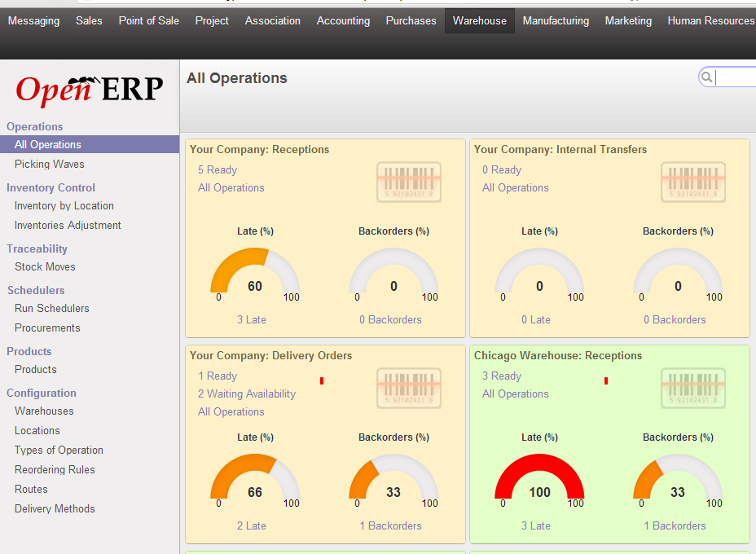
Task: Click 3 Late link in Chicago Warehouse
Action: coord(536,525)
